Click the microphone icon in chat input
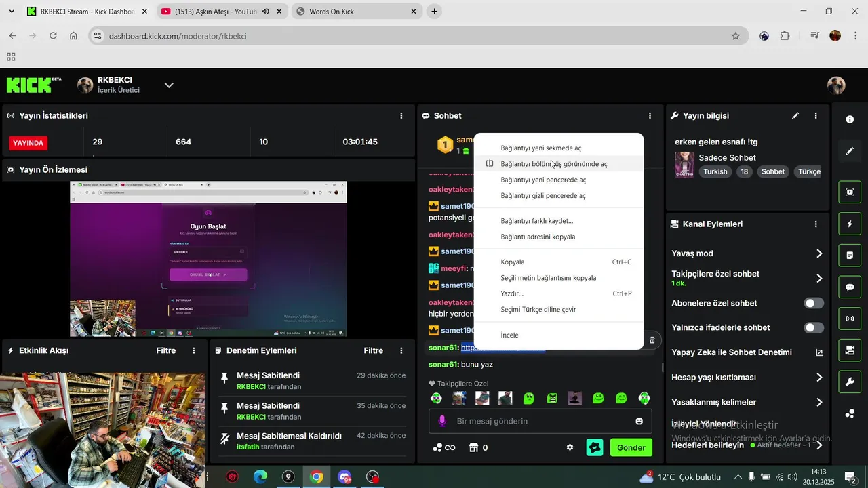This screenshot has width=868, height=488. tap(442, 421)
